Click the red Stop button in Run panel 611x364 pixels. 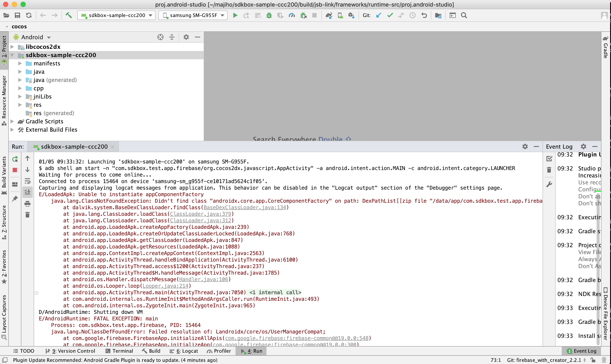click(15, 170)
